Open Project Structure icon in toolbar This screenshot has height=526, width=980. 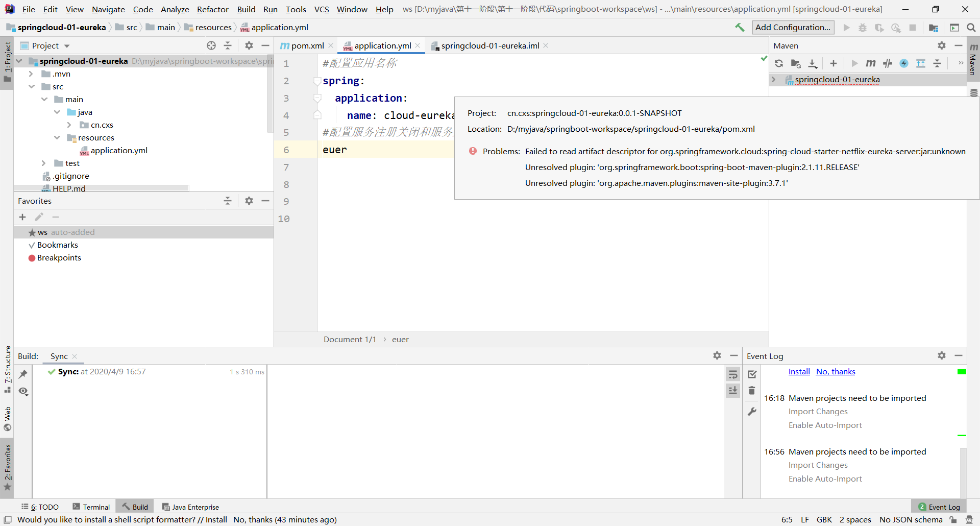[934, 28]
